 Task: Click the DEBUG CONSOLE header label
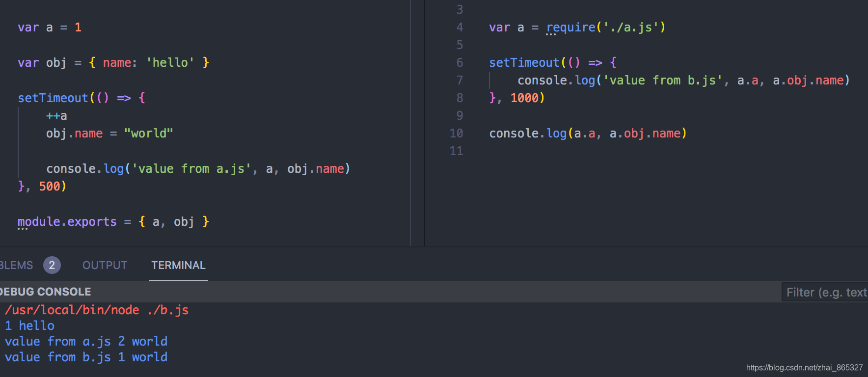[45, 292]
